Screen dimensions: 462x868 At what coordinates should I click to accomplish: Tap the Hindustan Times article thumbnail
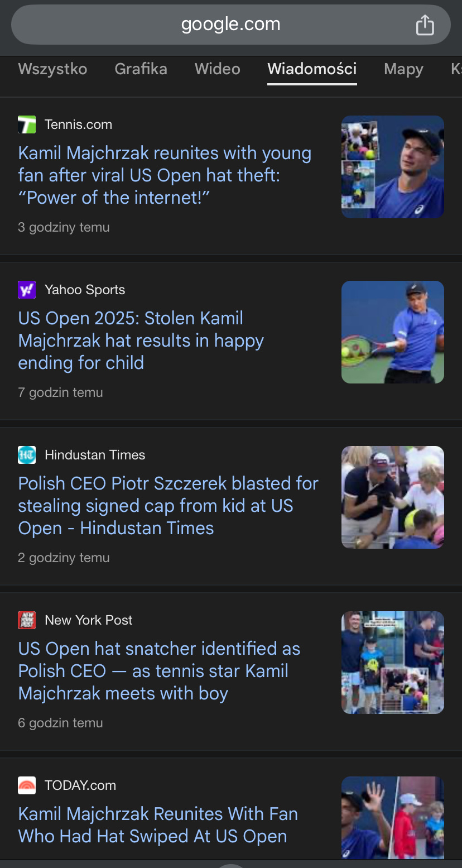point(392,497)
